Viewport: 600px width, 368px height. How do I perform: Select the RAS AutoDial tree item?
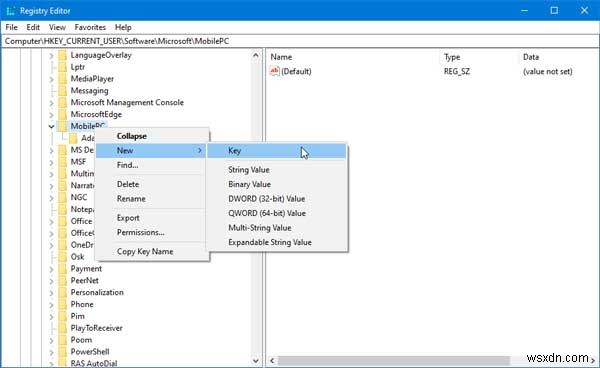pyautogui.click(x=94, y=363)
